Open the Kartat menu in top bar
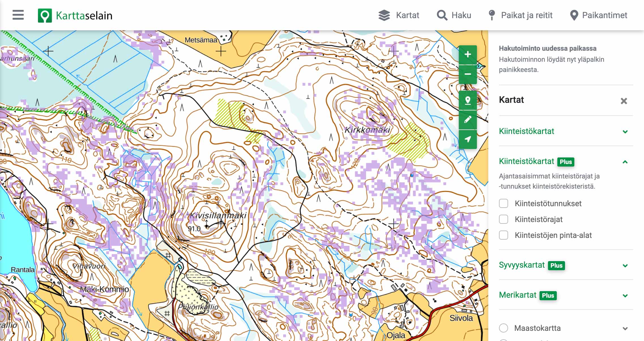 399,15
